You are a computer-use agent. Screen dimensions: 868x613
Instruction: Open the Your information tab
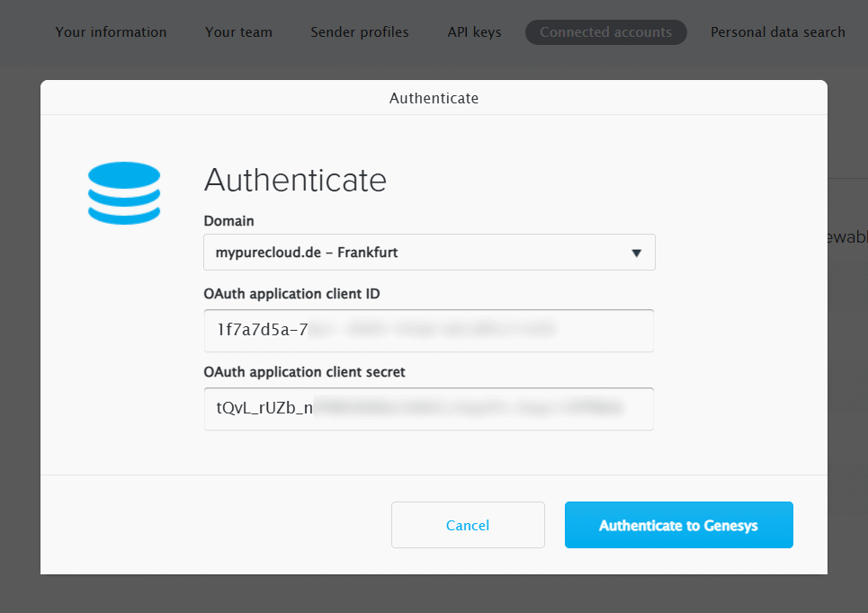coord(111,32)
